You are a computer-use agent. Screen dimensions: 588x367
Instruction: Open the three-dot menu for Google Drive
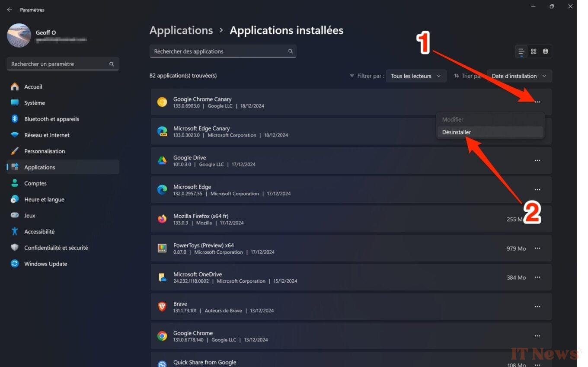coord(537,160)
